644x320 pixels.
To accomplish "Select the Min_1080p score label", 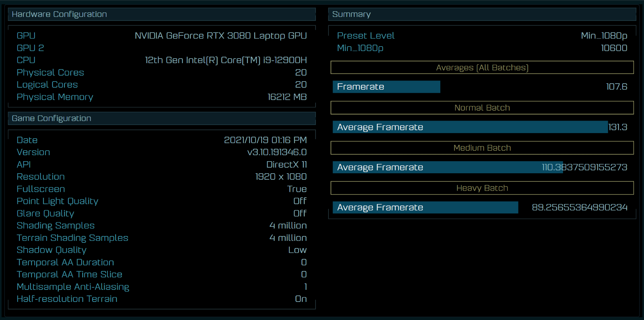I will [360, 48].
